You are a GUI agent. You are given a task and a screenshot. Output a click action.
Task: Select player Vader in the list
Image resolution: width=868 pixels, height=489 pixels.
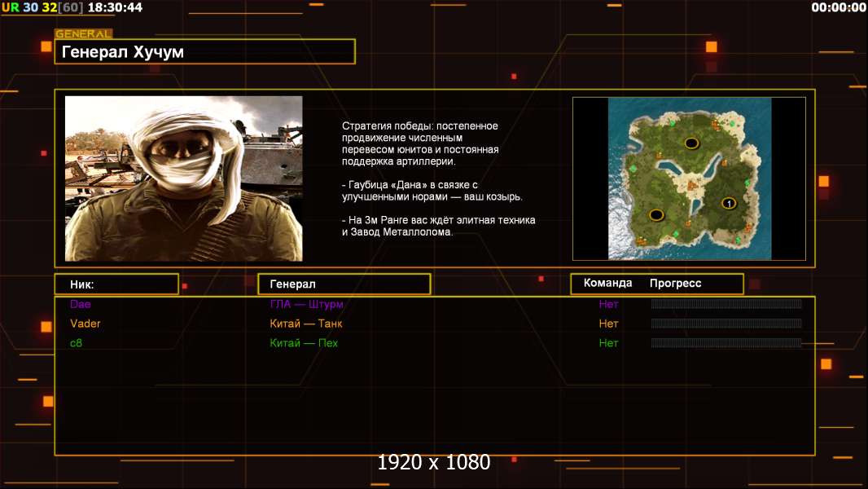(x=85, y=324)
